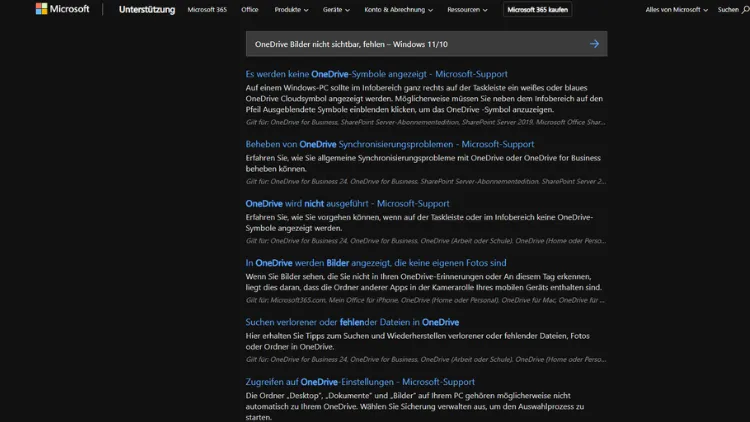The width and height of the screenshot is (750, 422).
Task: Click description starting 'Auf einem Windows-PC sollte'
Action: point(424,99)
